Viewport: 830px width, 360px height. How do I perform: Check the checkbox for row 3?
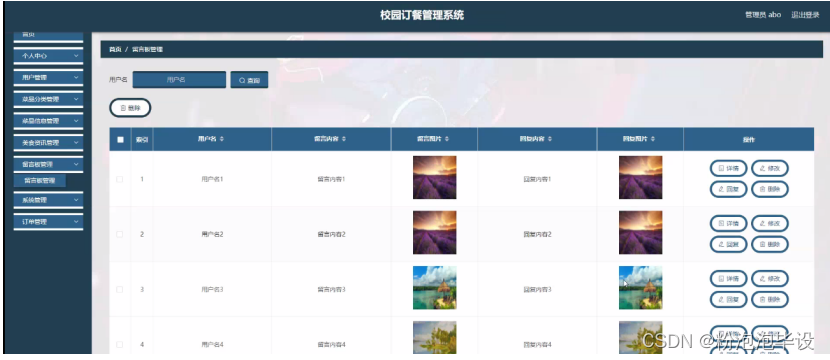click(120, 290)
